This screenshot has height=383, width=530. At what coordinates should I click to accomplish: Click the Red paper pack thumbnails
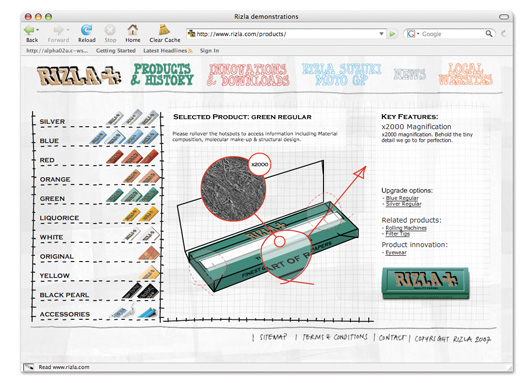[x=132, y=157]
